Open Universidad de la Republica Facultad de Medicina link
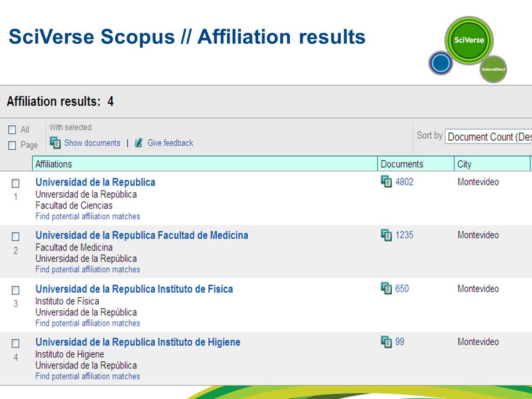This screenshot has height=399, width=532. pos(142,235)
